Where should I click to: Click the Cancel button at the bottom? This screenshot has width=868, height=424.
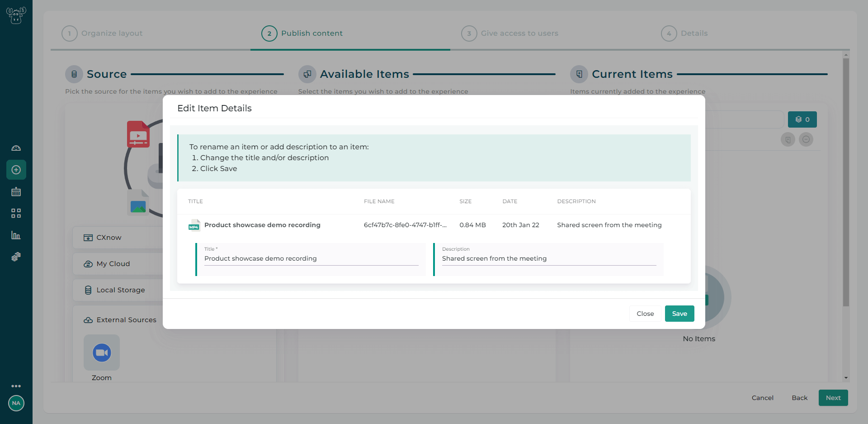[763, 398]
